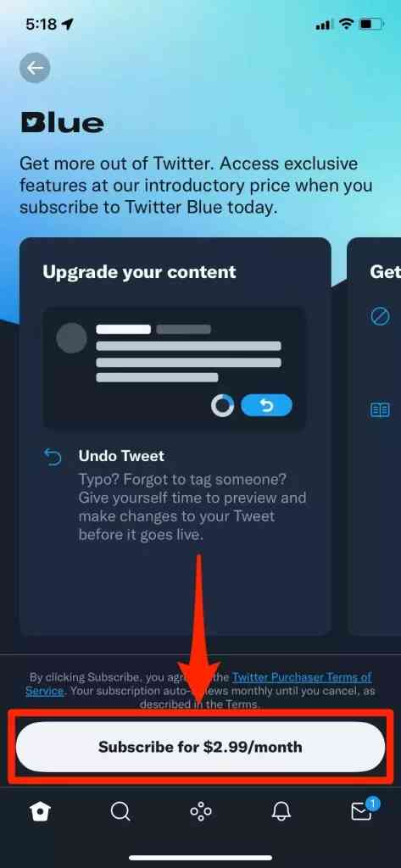The image size is (401, 868).
Task: Select the partially visible next feature card
Action: pos(374,437)
